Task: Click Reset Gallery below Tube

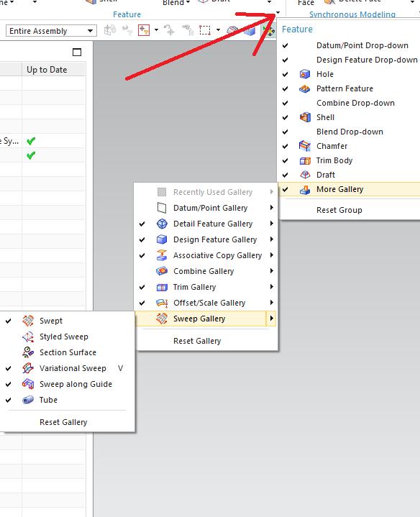Action: pyautogui.click(x=63, y=422)
